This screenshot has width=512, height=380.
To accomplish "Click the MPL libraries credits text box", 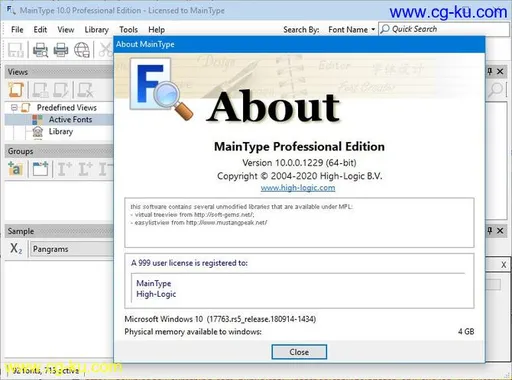I will click(299, 222).
